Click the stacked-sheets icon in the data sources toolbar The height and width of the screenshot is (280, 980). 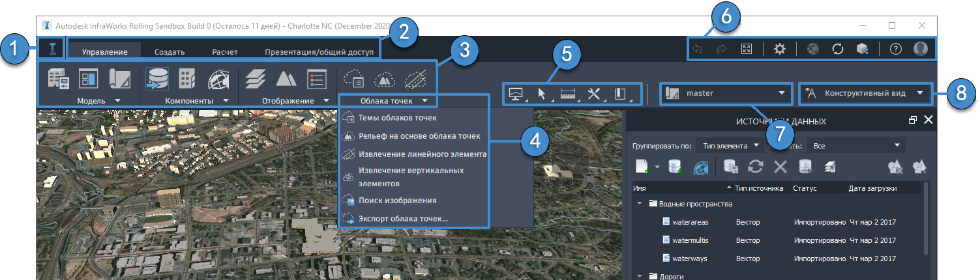coord(830,167)
